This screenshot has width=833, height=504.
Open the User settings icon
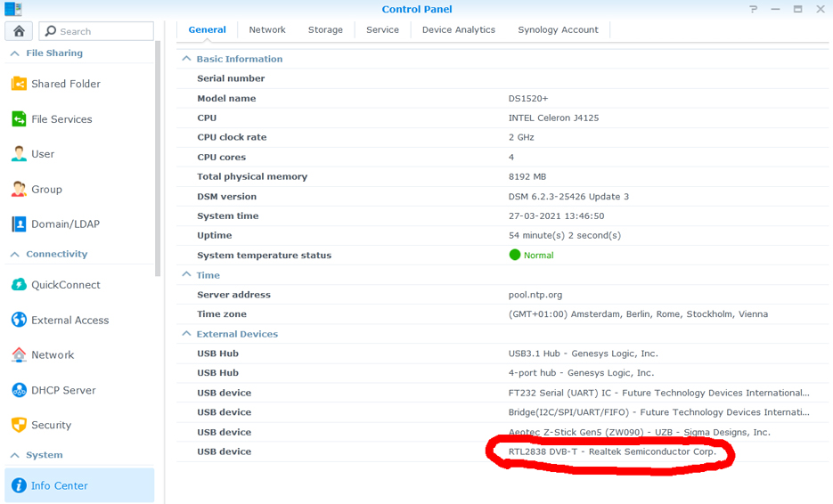coord(19,154)
